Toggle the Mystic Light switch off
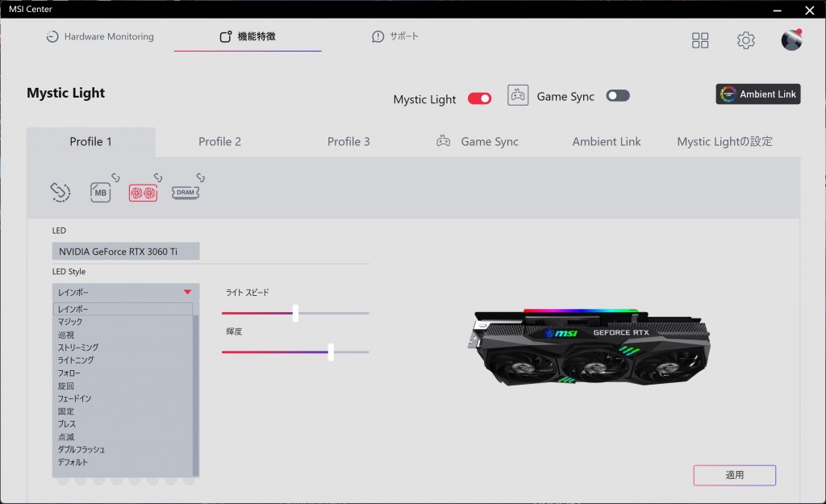This screenshot has width=826, height=504. (479, 98)
